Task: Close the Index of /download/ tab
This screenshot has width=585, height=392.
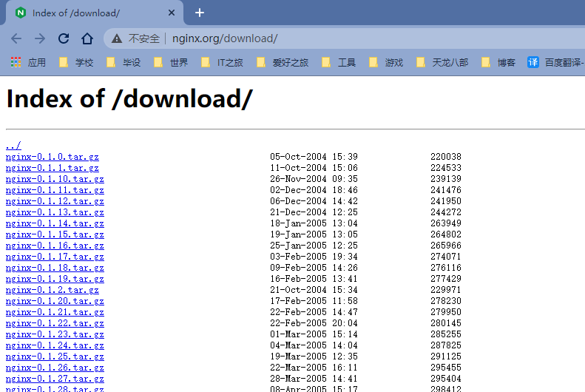Action: pyautogui.click(x=172, y=13)
